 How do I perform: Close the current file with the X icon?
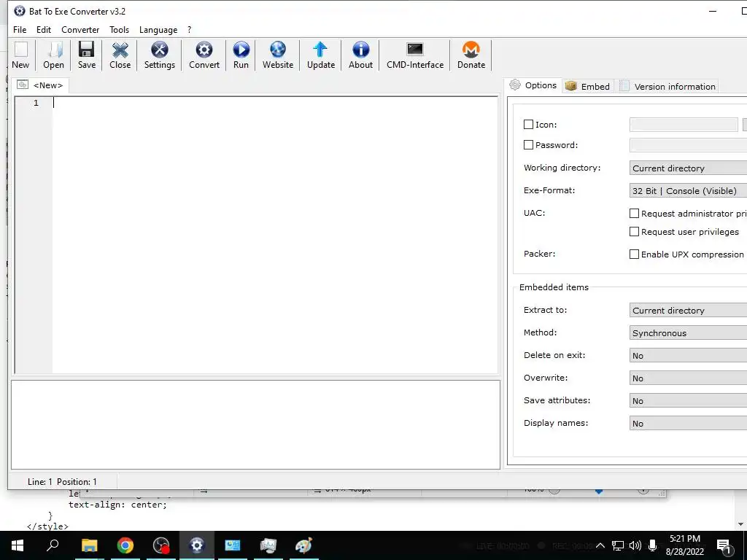[120, 55]
